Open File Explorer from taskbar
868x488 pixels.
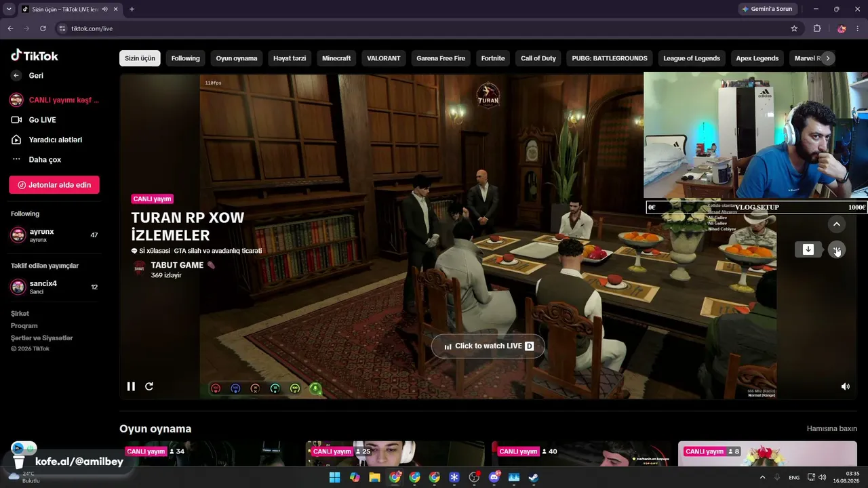pos(374,477)
